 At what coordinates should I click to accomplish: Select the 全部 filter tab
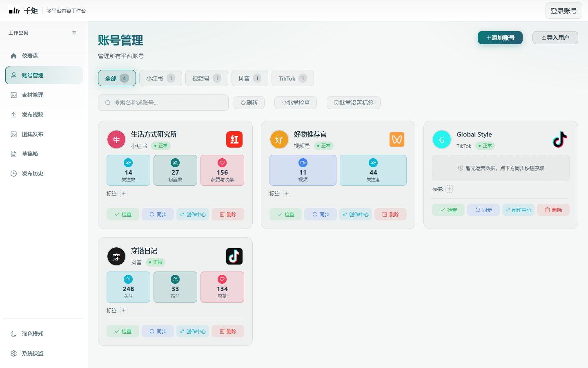pos(117,78)
